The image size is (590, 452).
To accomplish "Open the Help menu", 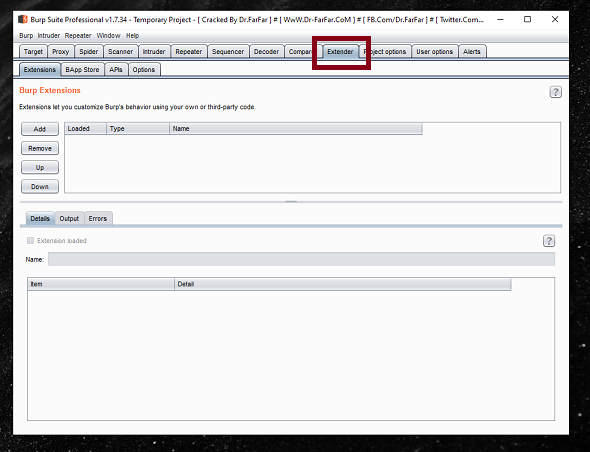I will 132,36.
